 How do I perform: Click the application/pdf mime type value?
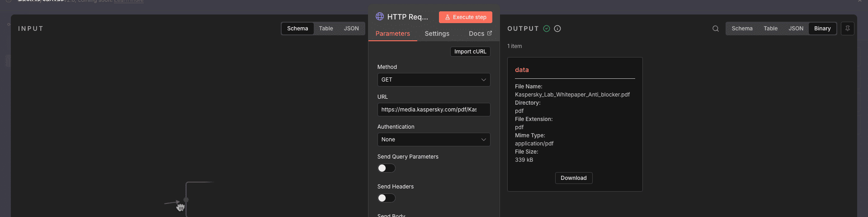pos(534,144)
